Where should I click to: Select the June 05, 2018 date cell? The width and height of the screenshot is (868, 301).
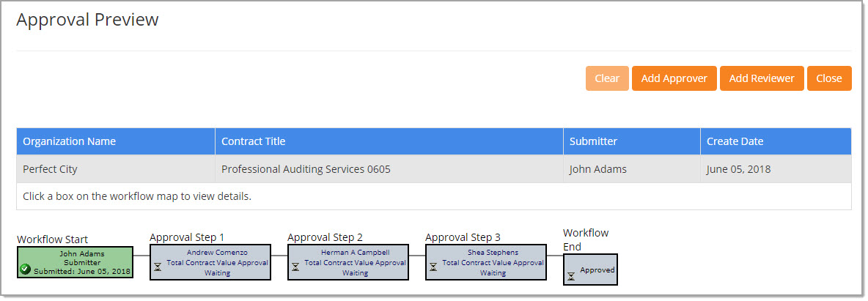click(x=776, y=169)
